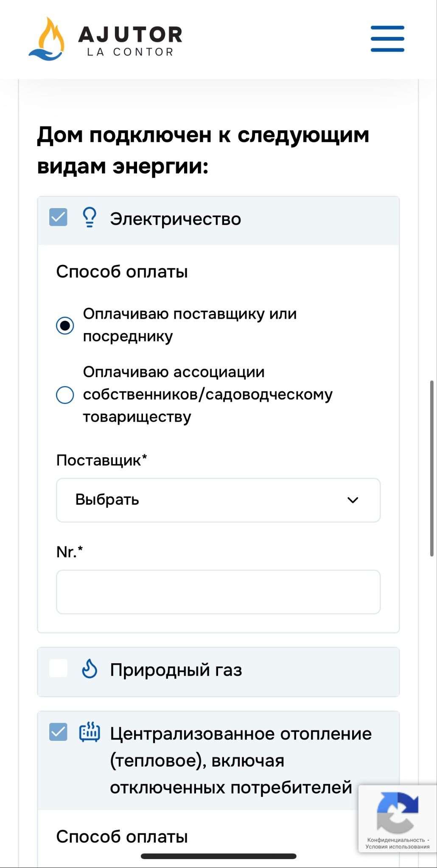
Task: Click the radiator icon for Централизованное отопление
Action: 90,732
